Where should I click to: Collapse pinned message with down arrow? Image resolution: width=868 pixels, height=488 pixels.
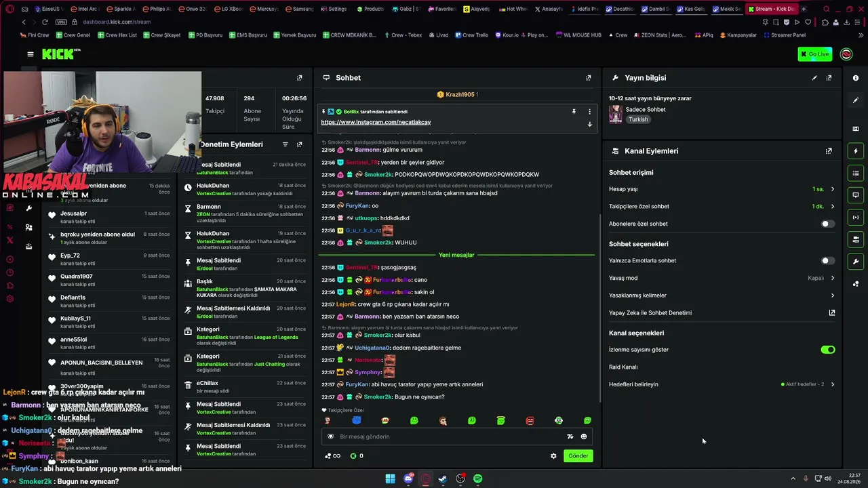click(x=589, y=124)
